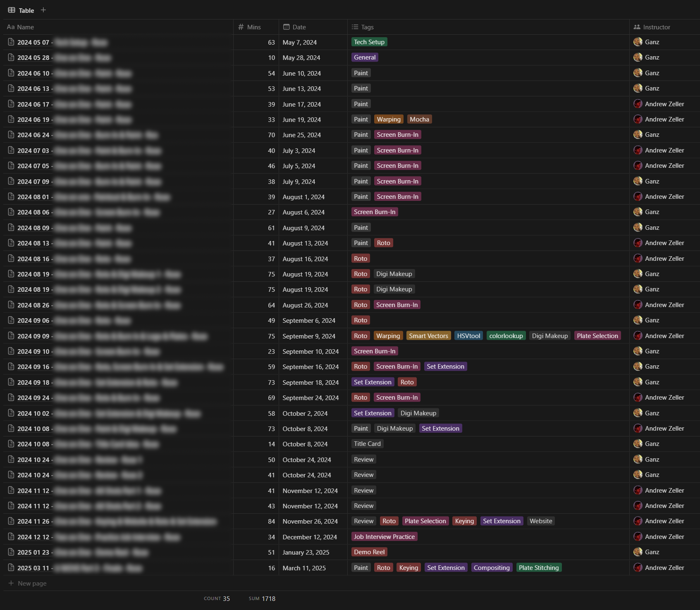This screenshot has height=610, width=700.
Task: Open the Name column header menu
Action: pos(25,27)
